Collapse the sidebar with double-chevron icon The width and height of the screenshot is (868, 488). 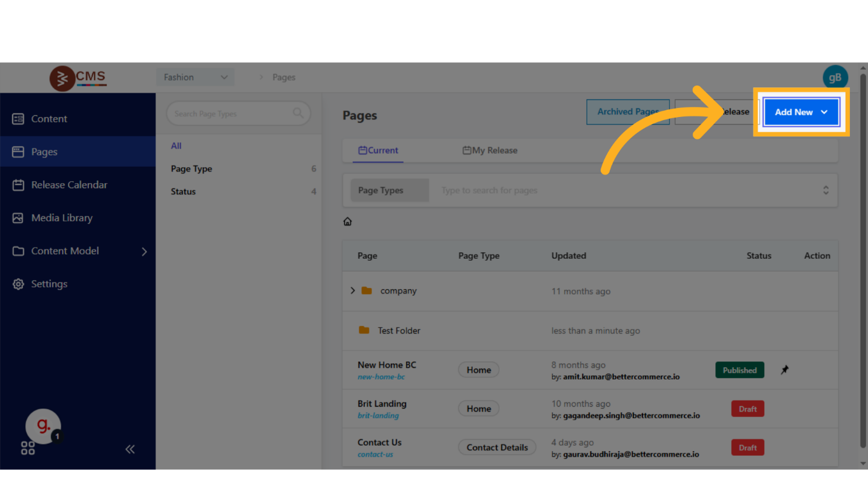click(x=130, y=449)
